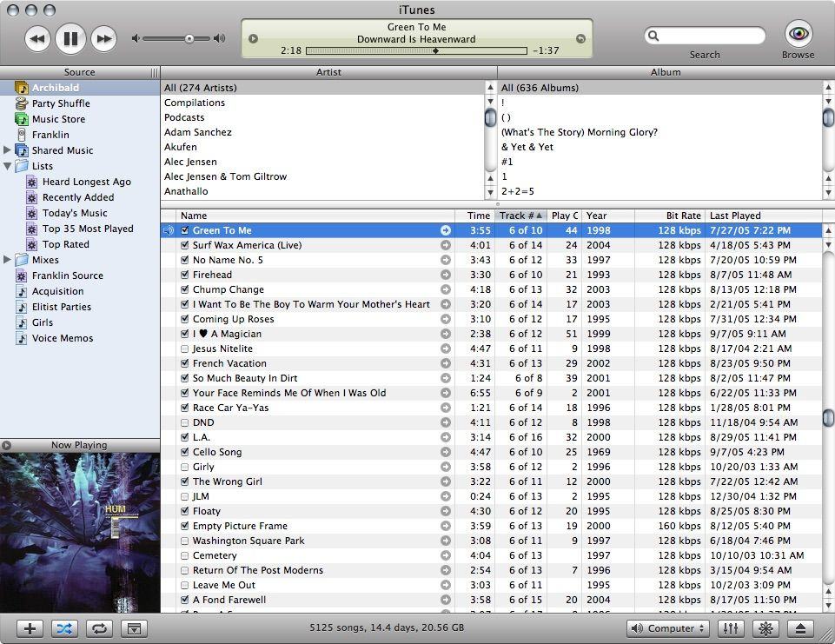Image resolution: width=835 pixels, height=644 pixels.
Task: Sort songs by the Last Played column
Action: 761,216
